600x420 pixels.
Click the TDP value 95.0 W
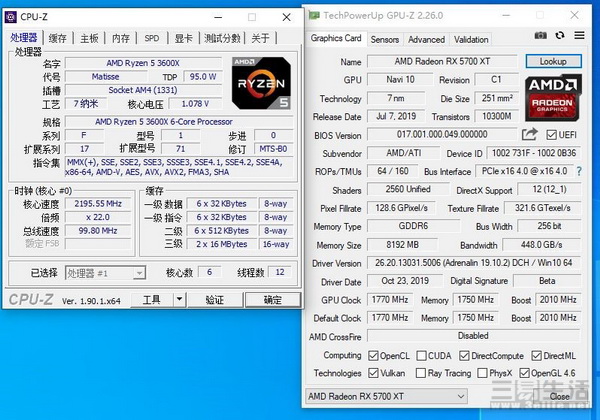pos(203,77)
